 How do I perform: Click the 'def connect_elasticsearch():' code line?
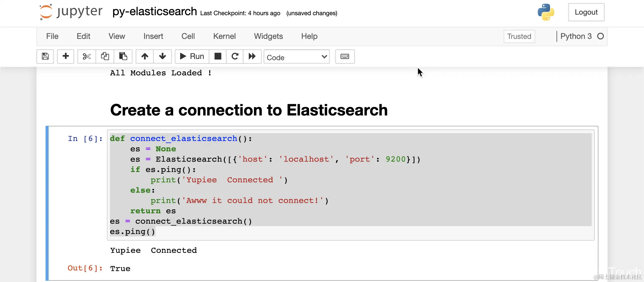[x=181, y=139]
